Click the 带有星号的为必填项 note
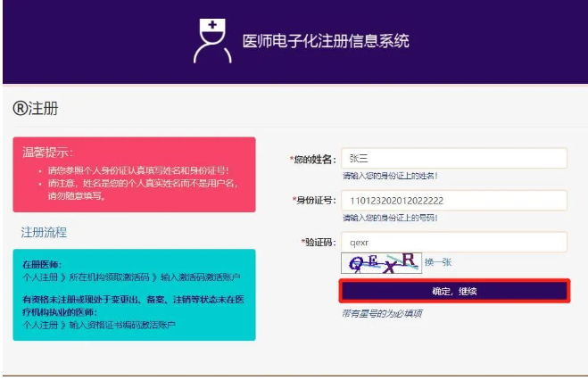This screenshot has height=380, width=588. tap(382, 314)
